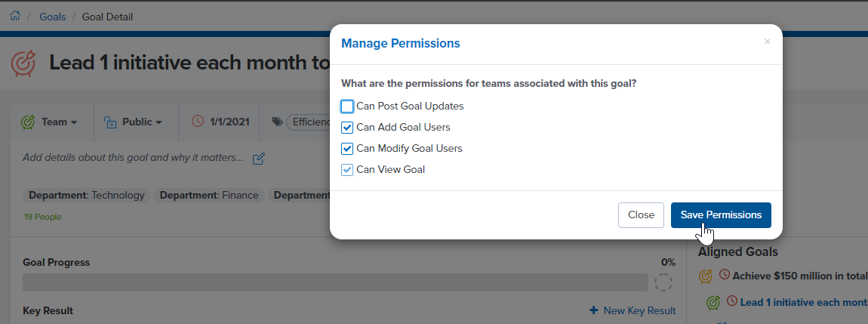
Task: Click the green Team target icon
Action: (x=28, y=122)
